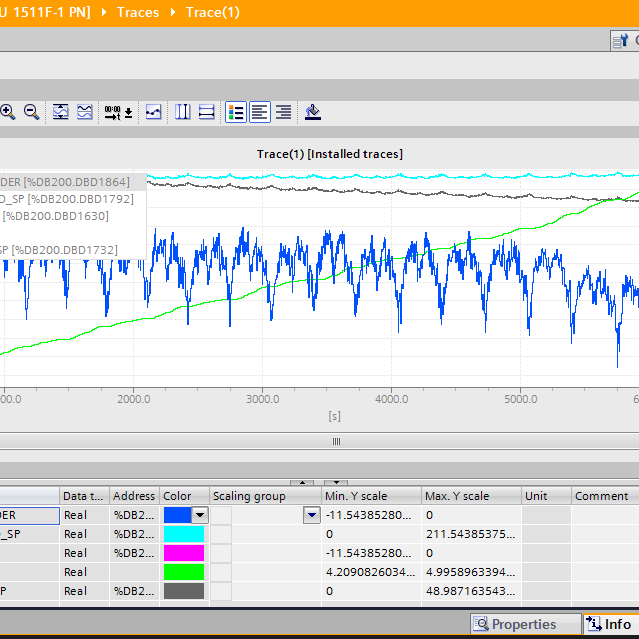Click the chart background color fill icon

[313, 112]
